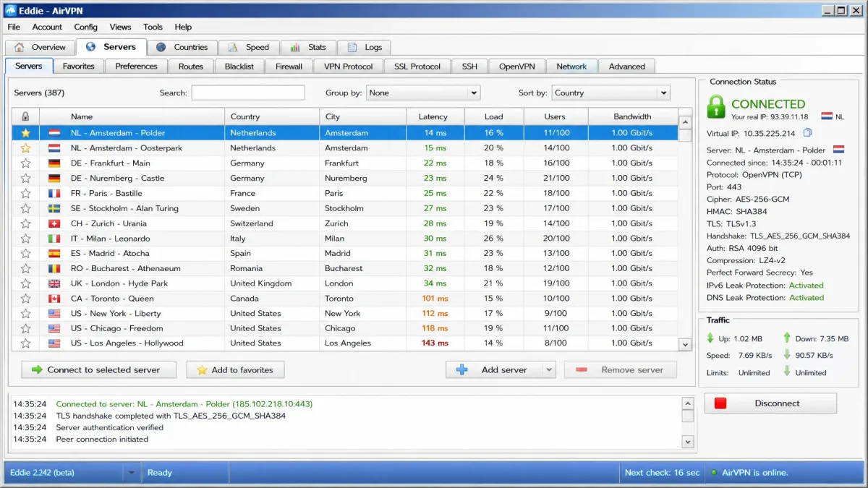Click Add to favorites button
Image resolution: width=868 pixels, height=488 pixels.
tap(235, 369)
